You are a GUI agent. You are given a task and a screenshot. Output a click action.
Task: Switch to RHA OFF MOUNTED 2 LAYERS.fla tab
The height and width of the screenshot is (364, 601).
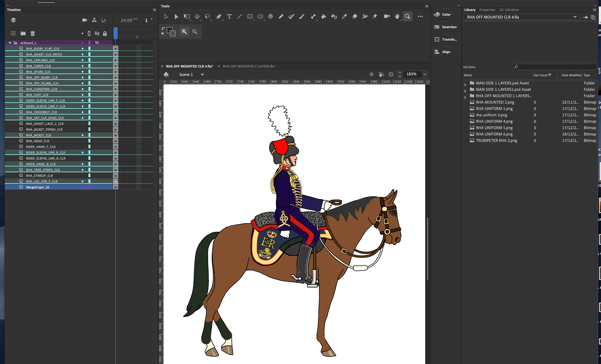click(249, 66)
